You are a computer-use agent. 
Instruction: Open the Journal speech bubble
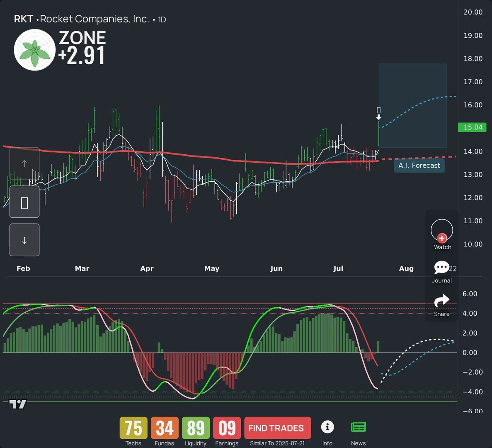click(x=441, y=268)
